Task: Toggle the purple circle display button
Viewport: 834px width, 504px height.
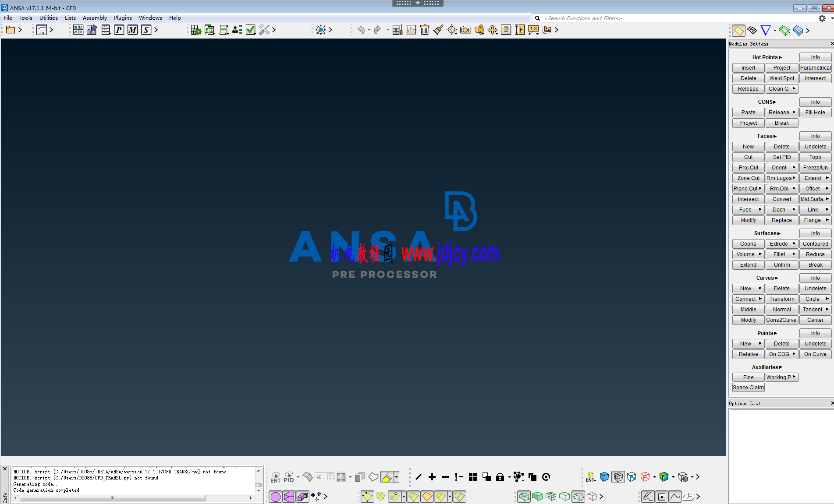Action: [276, 497]
